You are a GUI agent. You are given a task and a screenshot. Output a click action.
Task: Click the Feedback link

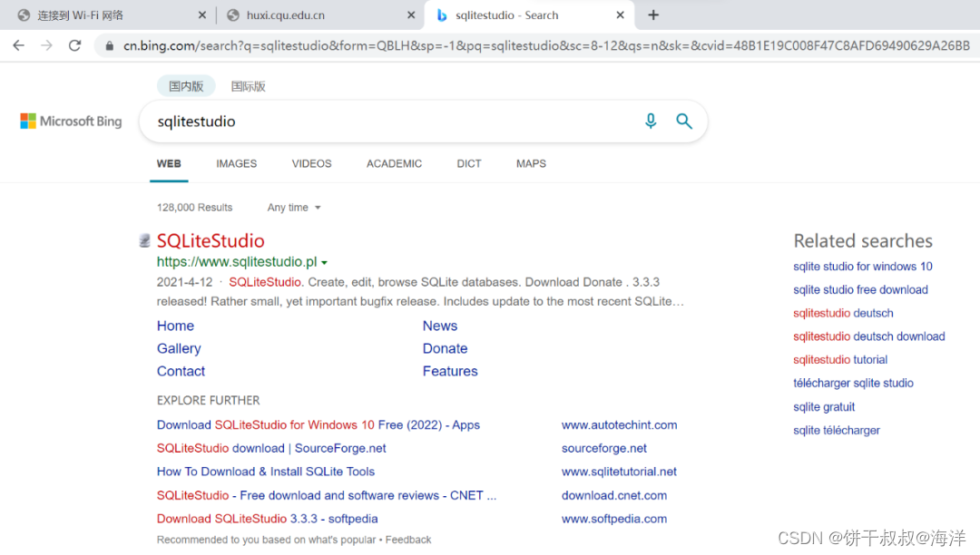click(x=408, y=540)
